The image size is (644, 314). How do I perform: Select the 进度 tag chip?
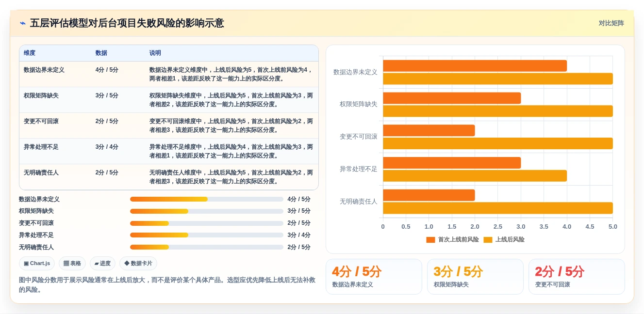[102, 264]
